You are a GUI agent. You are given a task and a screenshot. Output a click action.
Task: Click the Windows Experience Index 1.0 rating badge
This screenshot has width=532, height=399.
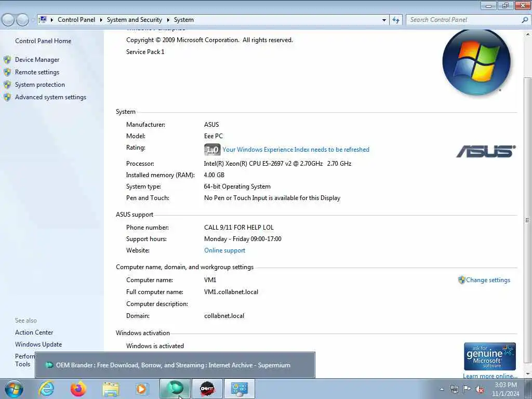(x=212, y=150)
